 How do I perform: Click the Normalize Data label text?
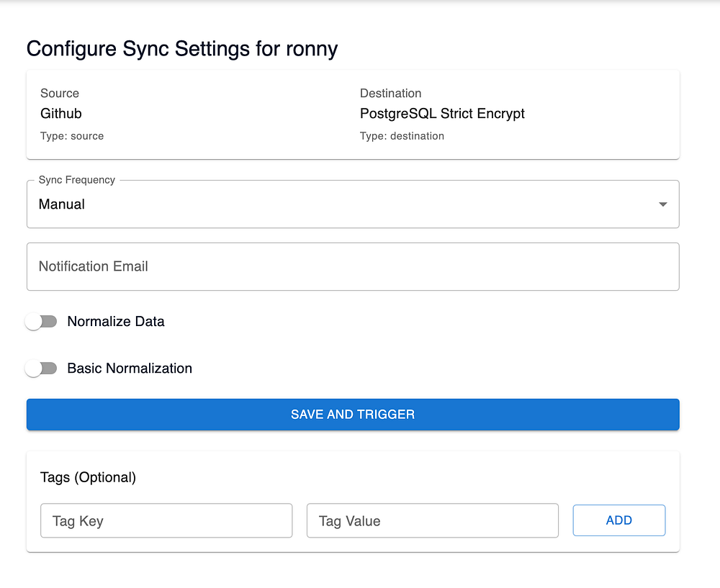(x=116, y=322)
